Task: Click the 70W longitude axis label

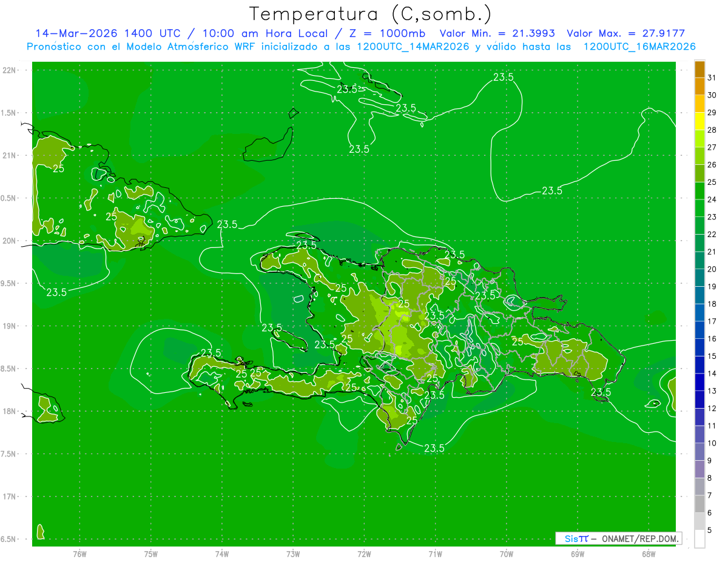Action: tap(507, 554)
